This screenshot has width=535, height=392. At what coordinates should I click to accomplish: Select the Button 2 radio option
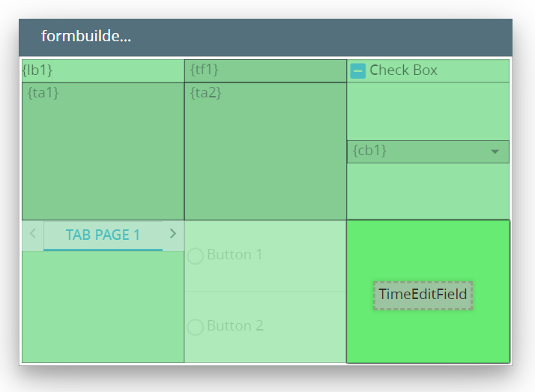coord(196,327)
